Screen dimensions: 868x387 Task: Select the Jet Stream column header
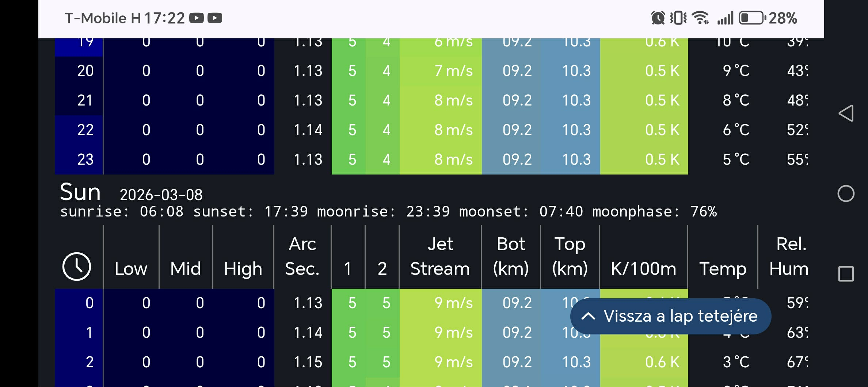pos(440,257)
